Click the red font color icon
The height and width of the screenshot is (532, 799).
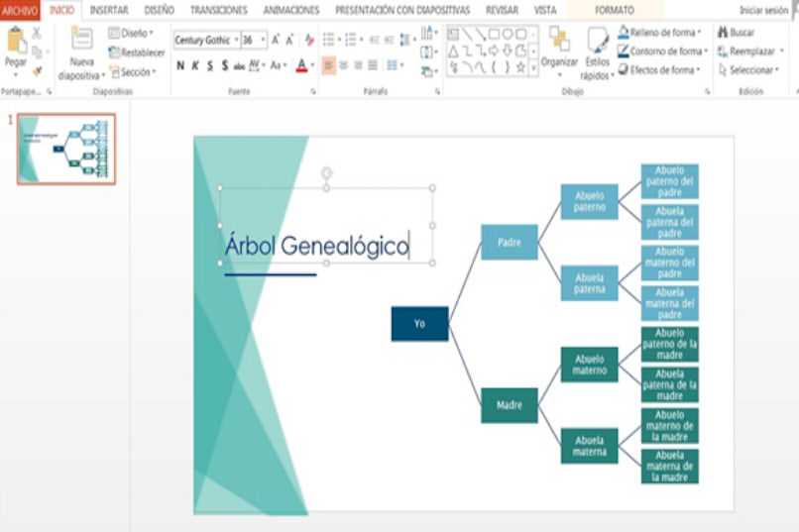300,65
